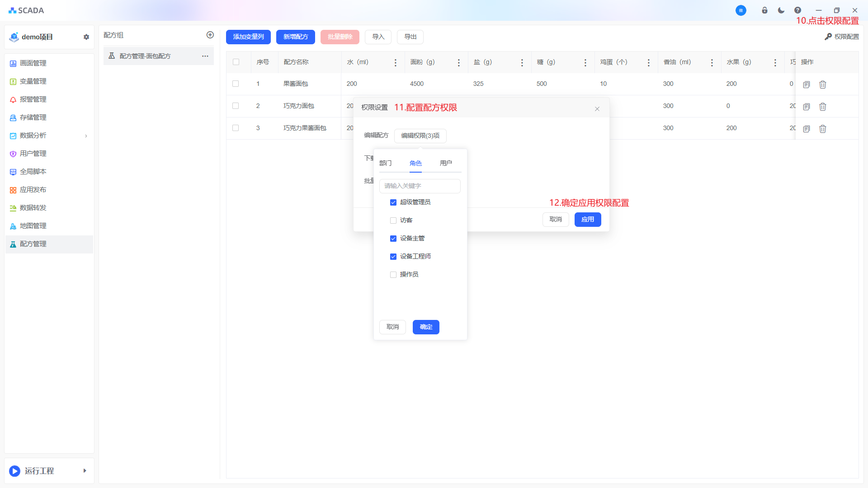Image resolution: width=868 pixels, height=488 pixels.
Task: Confirm role selection with 确定 button
Action: point(426,327)
